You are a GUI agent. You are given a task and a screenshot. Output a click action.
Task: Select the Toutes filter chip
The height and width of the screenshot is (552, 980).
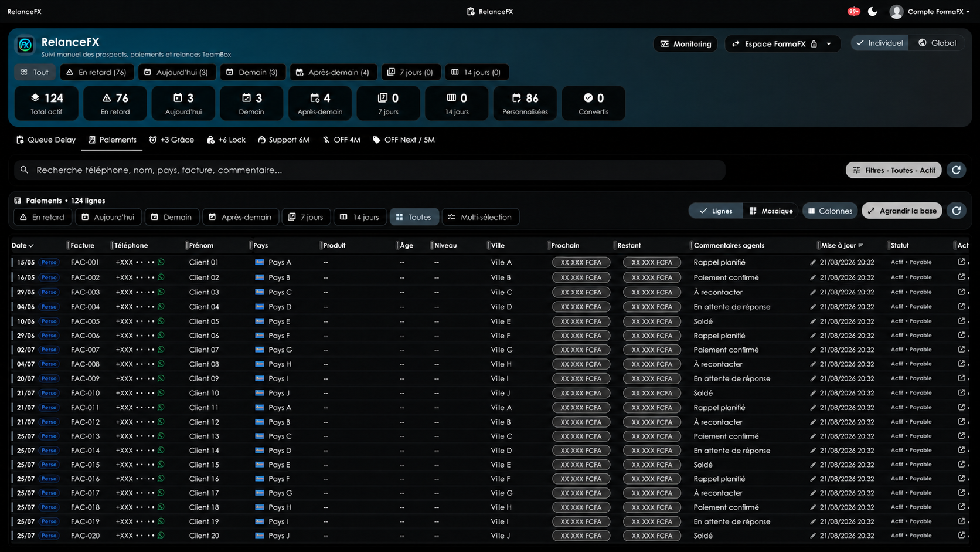point(414,217)
